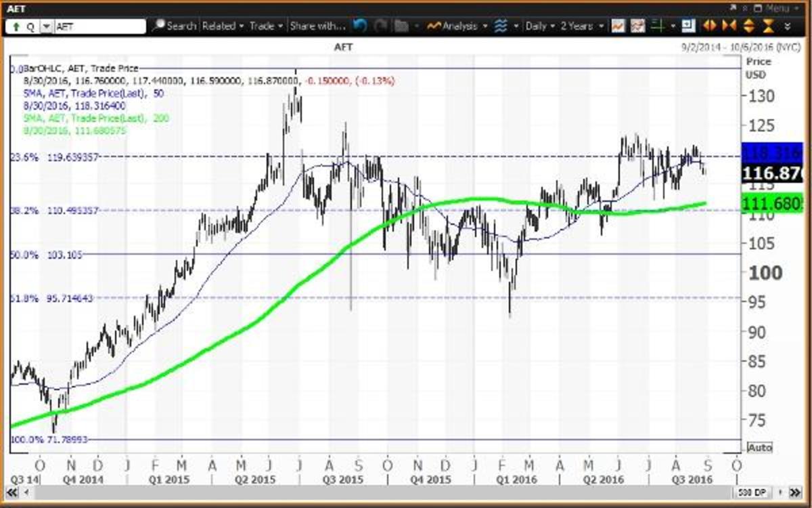Click the 100.0% 71.78993 Fibonacci label
This screenshot has width=812, height=508.
click(x=49, y=440)
